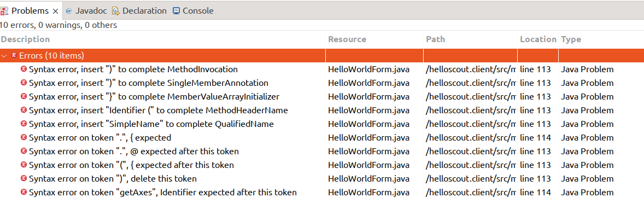644x215 pixels.
Task: Select error '@ expected after this token'
Action: click(x=133, y=152)
